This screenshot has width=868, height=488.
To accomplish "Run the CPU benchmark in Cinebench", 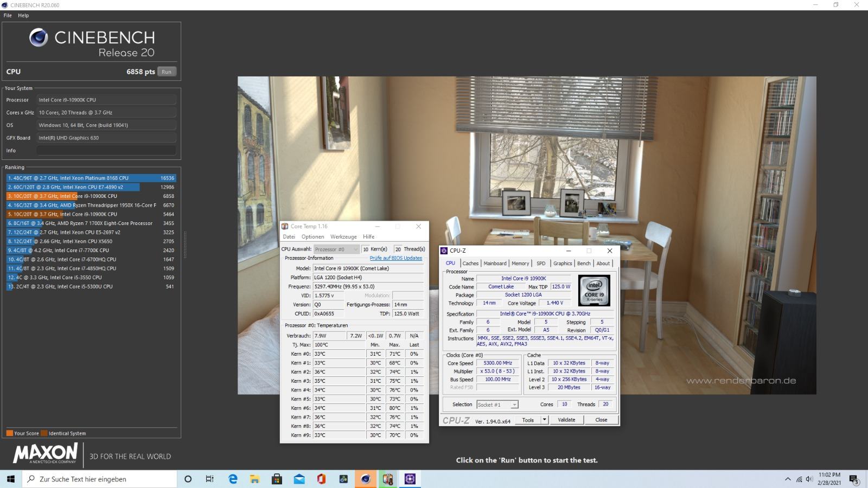I will (x=167, y=72).
